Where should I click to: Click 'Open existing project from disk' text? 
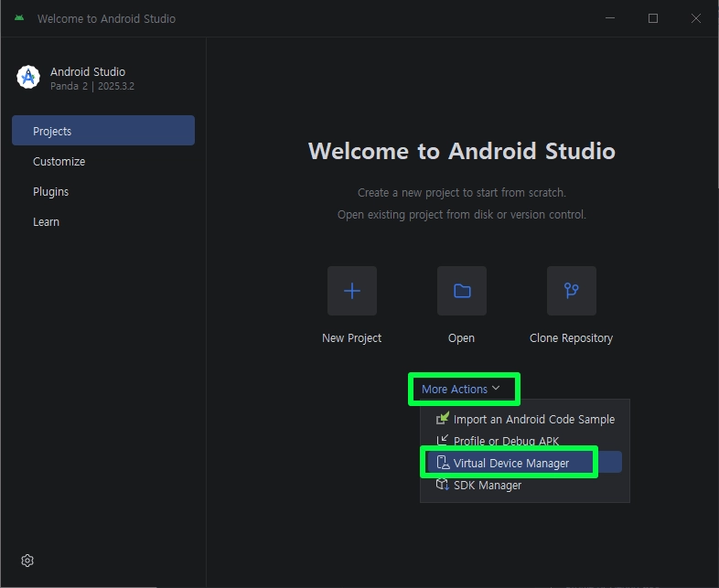point(462,215)
